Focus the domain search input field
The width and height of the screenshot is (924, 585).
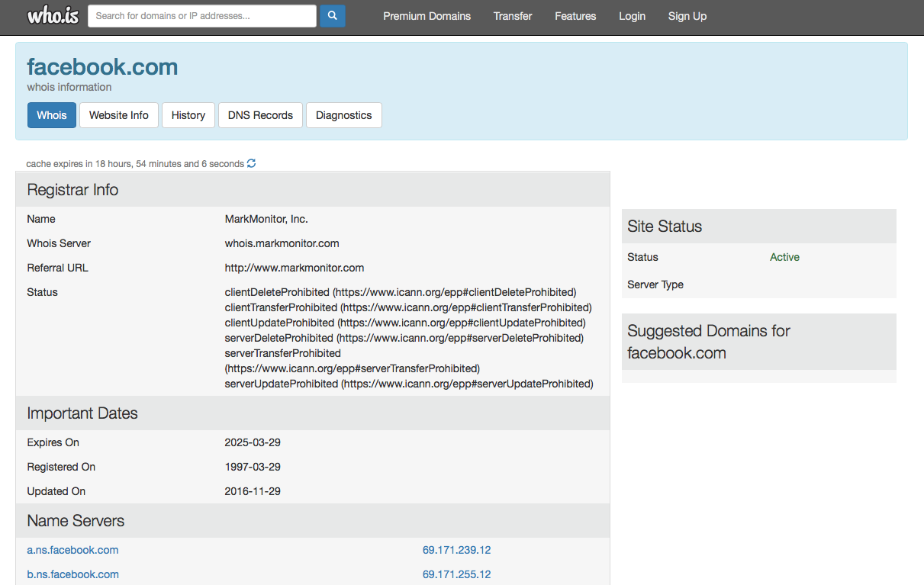(x=202, y=16)
